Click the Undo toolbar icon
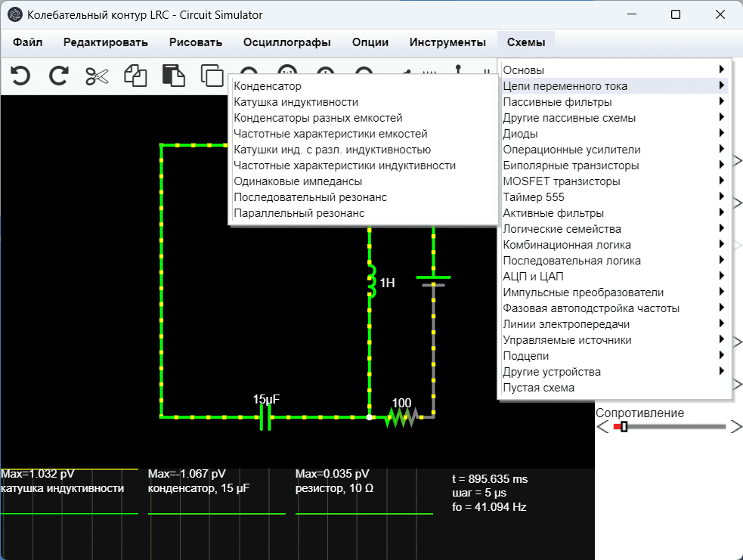Image resolution: width=743 pixels, height=560 pixels. [20, 76]
